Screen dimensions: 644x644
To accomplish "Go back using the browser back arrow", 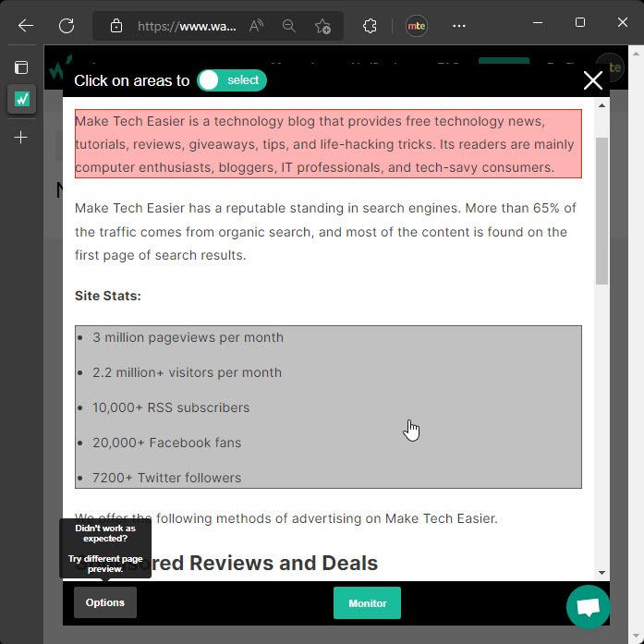I will pos(26,26).
